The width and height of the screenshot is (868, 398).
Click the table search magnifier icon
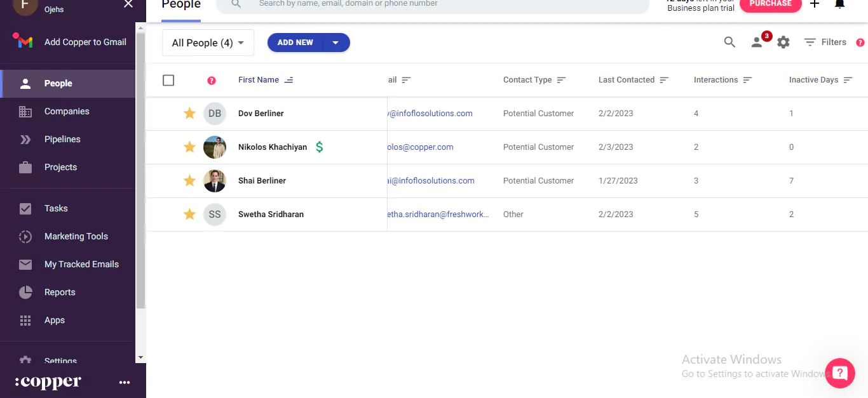pyautogui.click(x=729, y=42)
